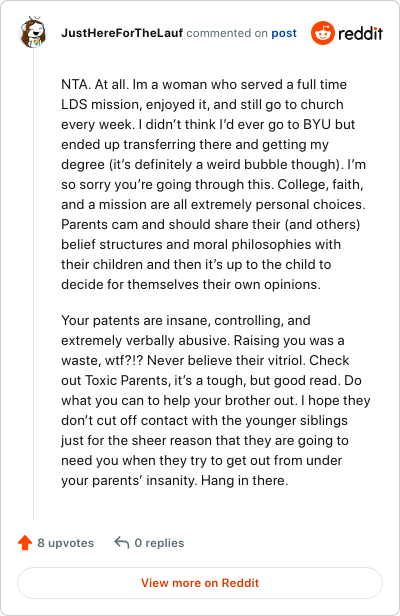This screenshot has height=616, width=400.
Task: Open the blue "post" link
Action: pyautogui.click(x=284, y=33)
